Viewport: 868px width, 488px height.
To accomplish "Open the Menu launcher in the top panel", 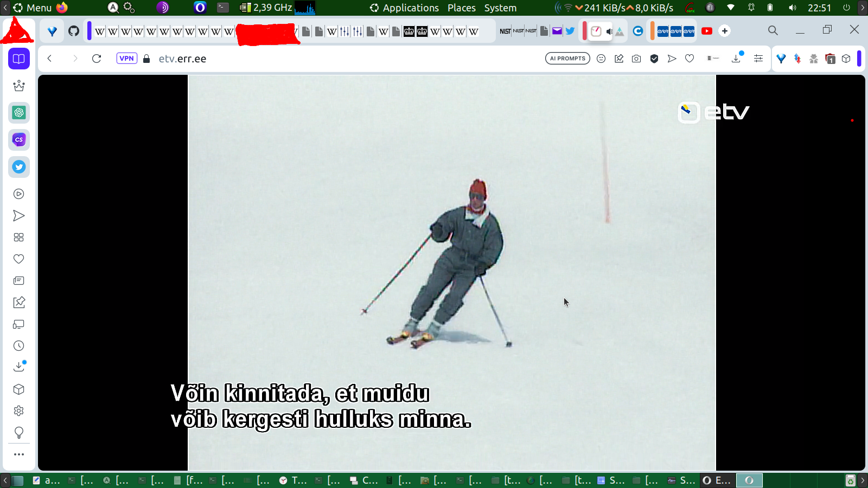I will (x=33, y=8).
